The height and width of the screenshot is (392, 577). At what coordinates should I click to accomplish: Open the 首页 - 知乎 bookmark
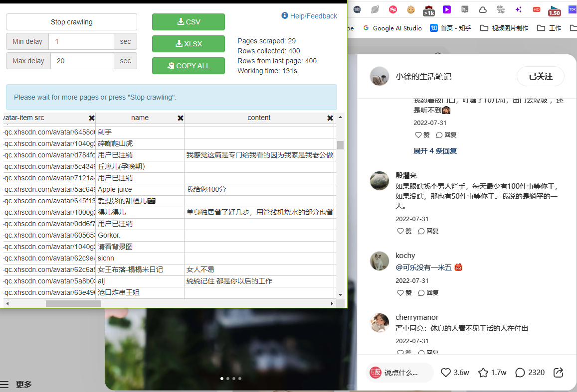point(450,28)
